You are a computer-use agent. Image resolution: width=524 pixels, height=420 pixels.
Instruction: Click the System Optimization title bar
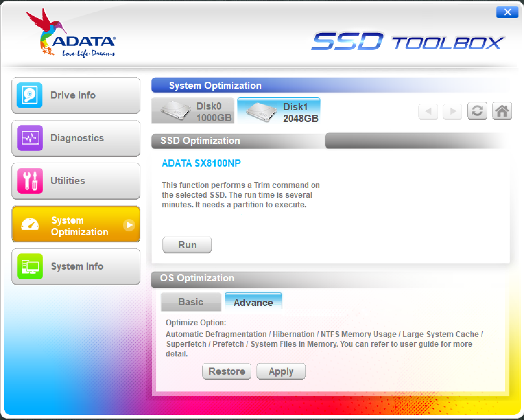(331, 85)
